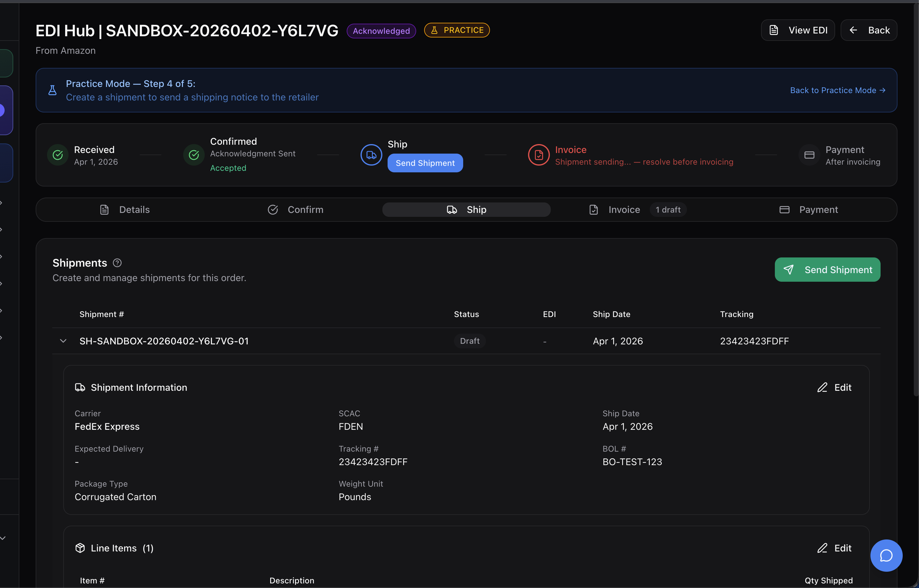This screenshot has width=919, height=588.
Task: Click the Corrugated Carton package type value
Action: click(x=115, y=497)
